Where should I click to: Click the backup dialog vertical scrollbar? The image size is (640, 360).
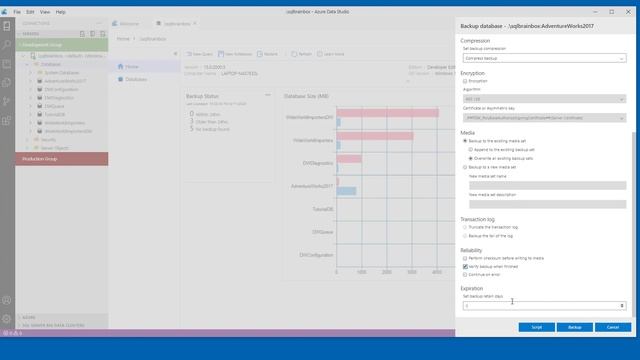click(x=633, y=224)
